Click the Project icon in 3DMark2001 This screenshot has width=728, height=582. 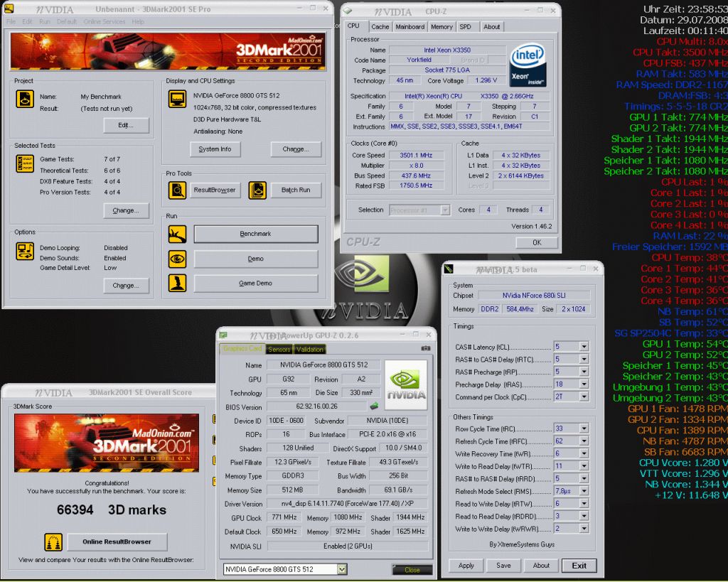(25, 99)
